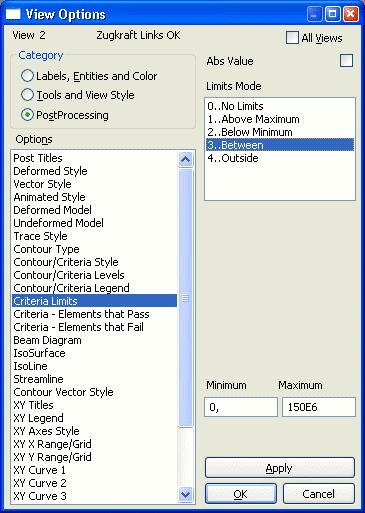Select Contour/Criteria Legend option
The height and width of the screenshot is (513, 365).
coord(94,288)
